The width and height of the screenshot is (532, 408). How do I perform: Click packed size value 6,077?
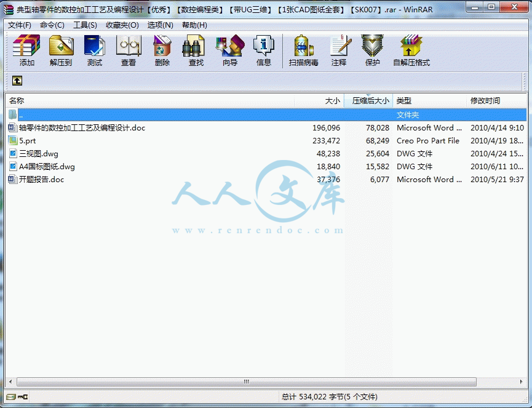pyautogui.click(x=379, y=179)
